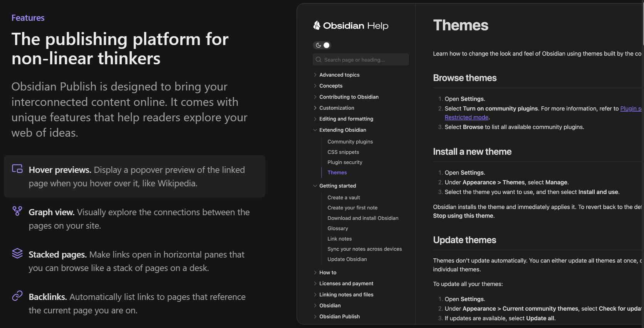Viewport: 644px width, 328px height.
Task: Click the Hover previews popover icon
Action: [17, 169]
